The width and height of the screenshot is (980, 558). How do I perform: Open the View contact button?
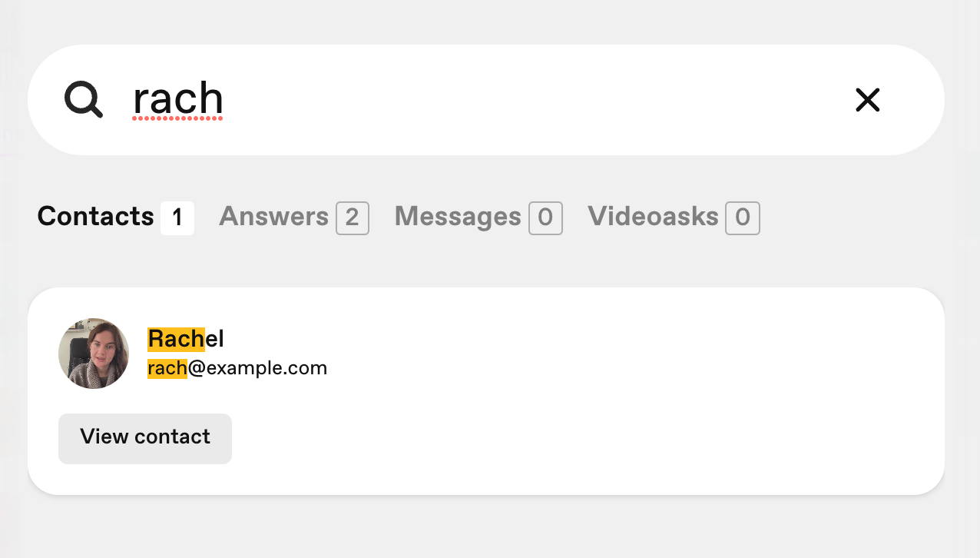click(x=145, y=438)
